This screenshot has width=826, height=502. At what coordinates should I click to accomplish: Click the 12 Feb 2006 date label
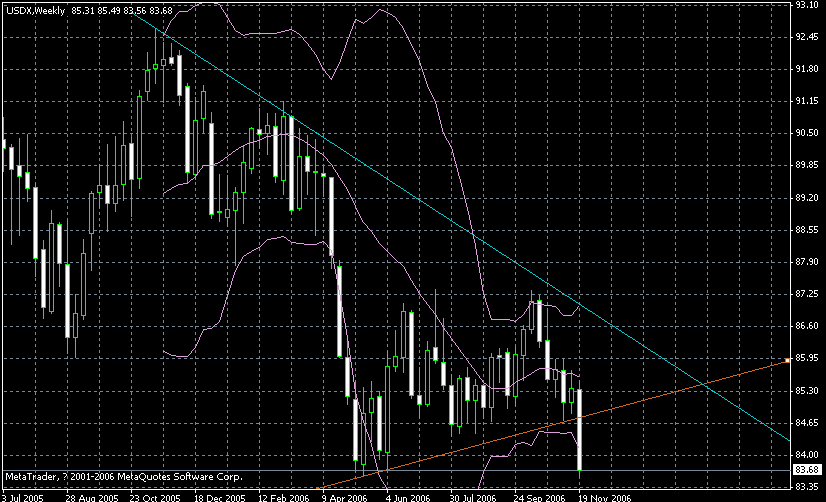(x=283, y=498)
